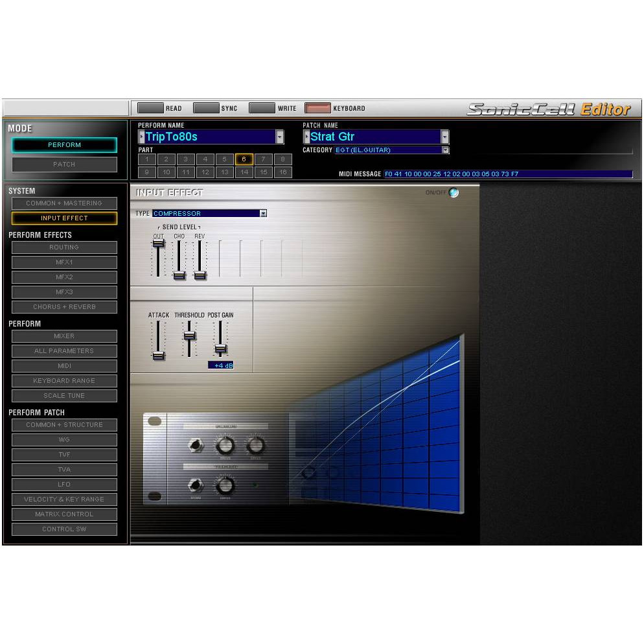Open the KEYBOARD RANGE page

pyautogui.click(x=65, y=381)
